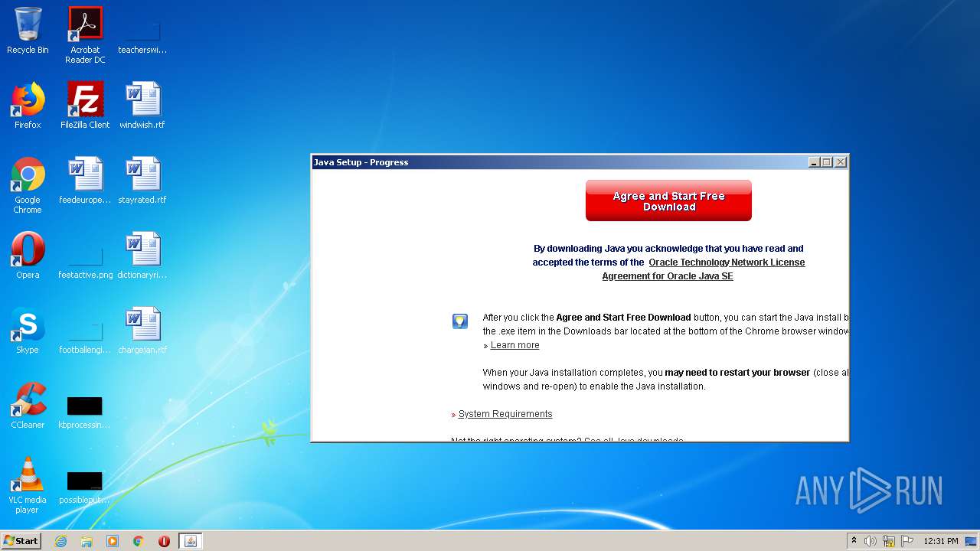The height and width of the screenshot is (551, 980).
Task: Close the Java Setup window
Action: pyautogui.click(x=841, y=162)
